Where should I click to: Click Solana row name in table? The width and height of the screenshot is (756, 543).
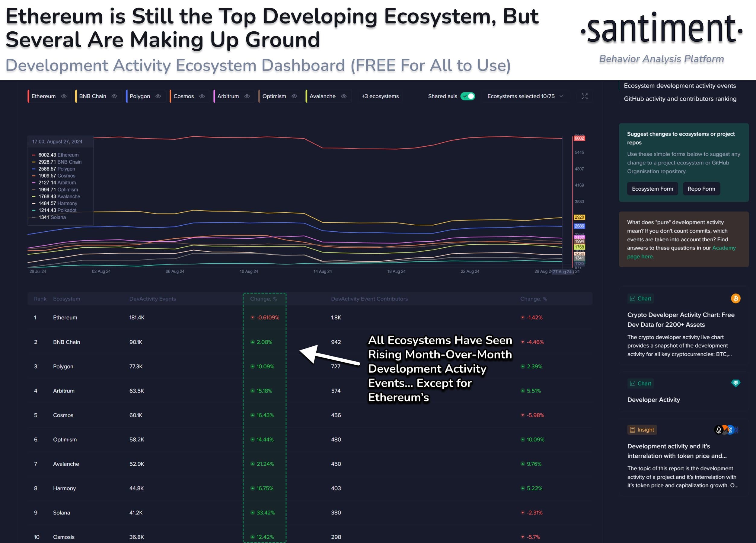tap(61, 512)
